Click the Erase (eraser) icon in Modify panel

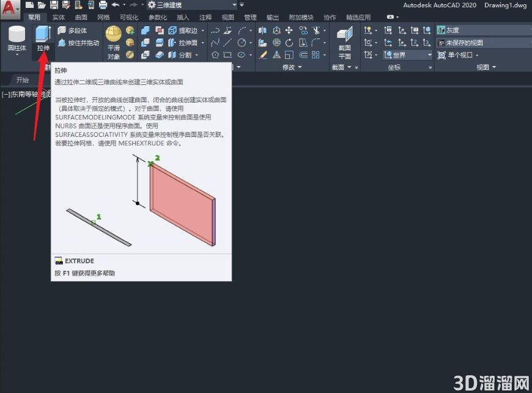(262, 54)
